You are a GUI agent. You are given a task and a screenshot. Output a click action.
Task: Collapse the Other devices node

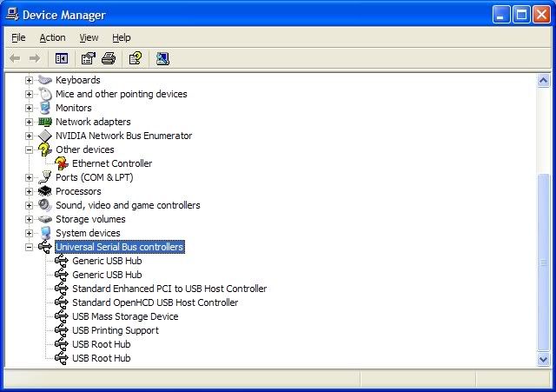point(29,149)
